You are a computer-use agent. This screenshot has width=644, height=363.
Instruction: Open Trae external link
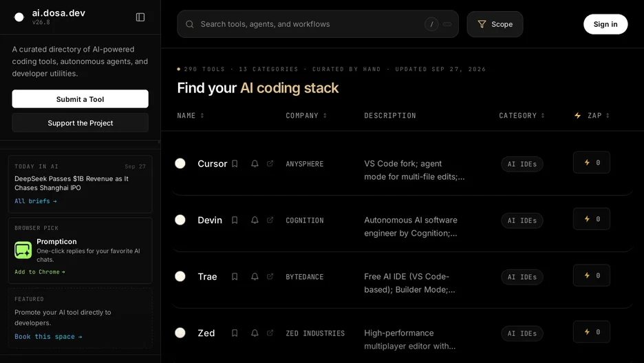(270, 276)
